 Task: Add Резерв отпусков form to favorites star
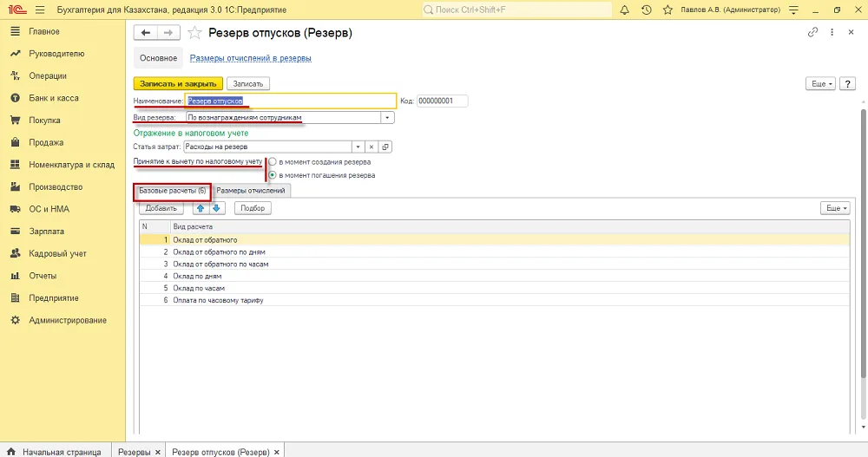coord(194,33)
